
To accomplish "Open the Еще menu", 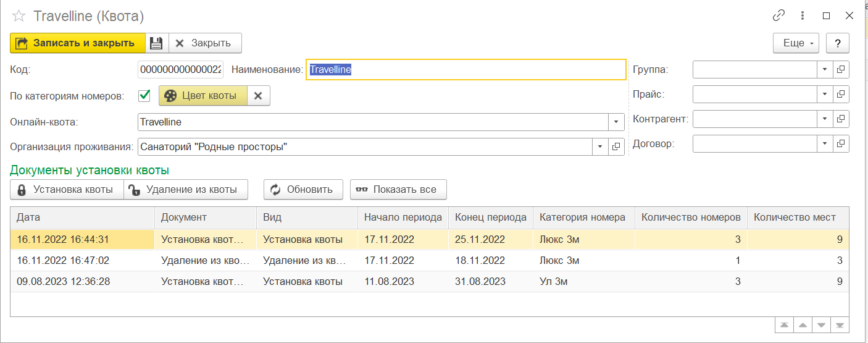I will pyautogui.click(x=795, y=43).
